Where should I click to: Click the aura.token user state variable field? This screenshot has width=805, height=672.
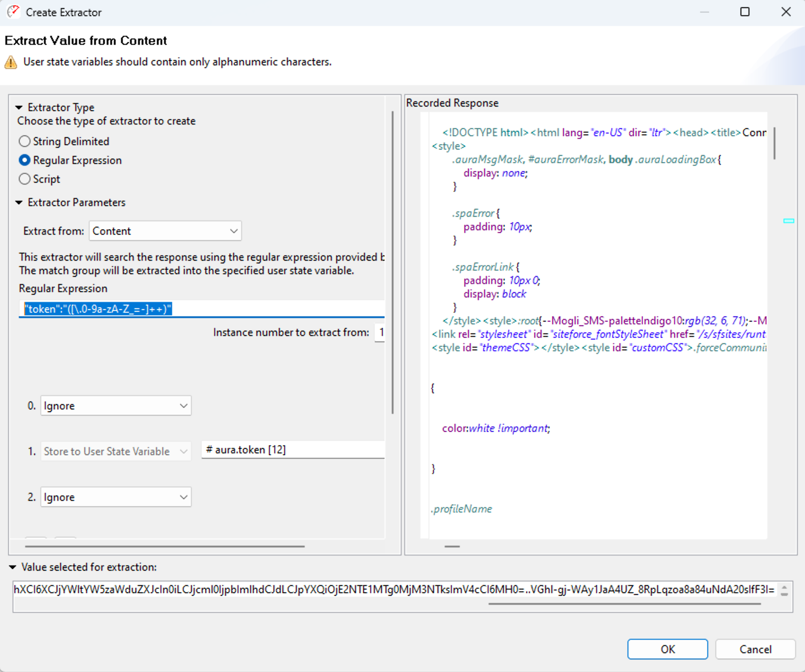click(x=293, y=450)
